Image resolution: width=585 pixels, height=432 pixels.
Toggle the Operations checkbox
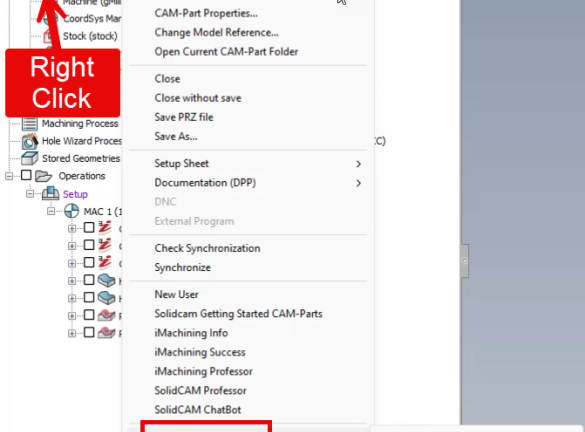pos(26,175)
